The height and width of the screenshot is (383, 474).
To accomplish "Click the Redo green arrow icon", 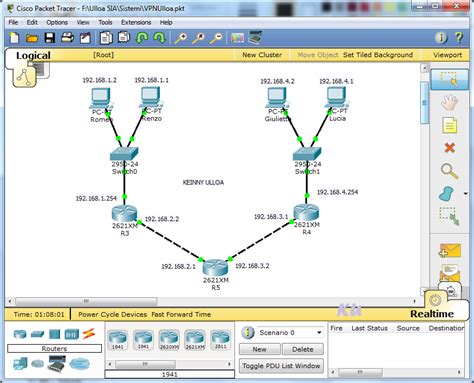I will pyautogui.click(x=159, y=38).
